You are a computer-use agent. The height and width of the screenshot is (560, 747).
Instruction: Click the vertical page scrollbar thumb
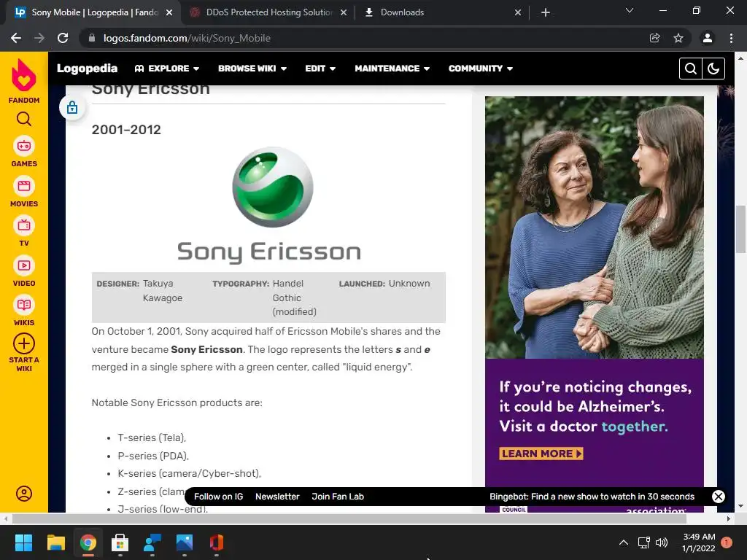[740, 230]
